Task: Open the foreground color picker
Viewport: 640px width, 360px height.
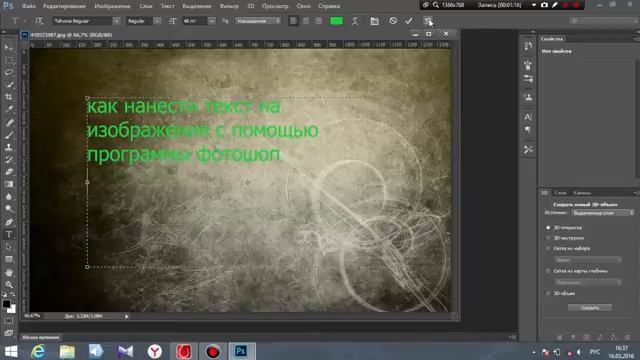Action: [x=6, y=304]
